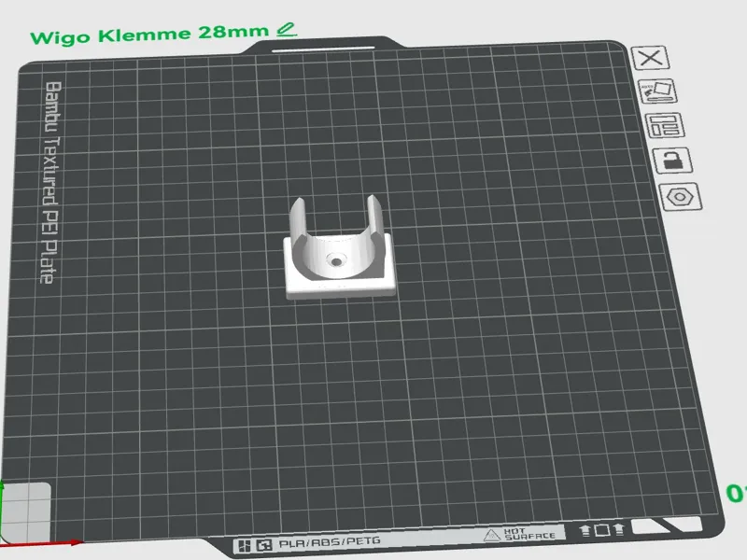747x560 pixels.
Task: Click the red X-axis arrow
Action: [43, 543]
